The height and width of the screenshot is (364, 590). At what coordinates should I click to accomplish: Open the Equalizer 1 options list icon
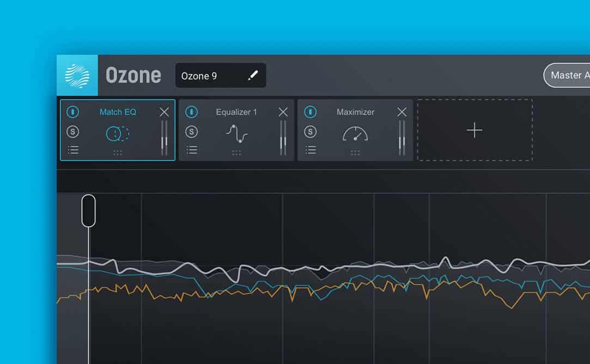point(192,150)
